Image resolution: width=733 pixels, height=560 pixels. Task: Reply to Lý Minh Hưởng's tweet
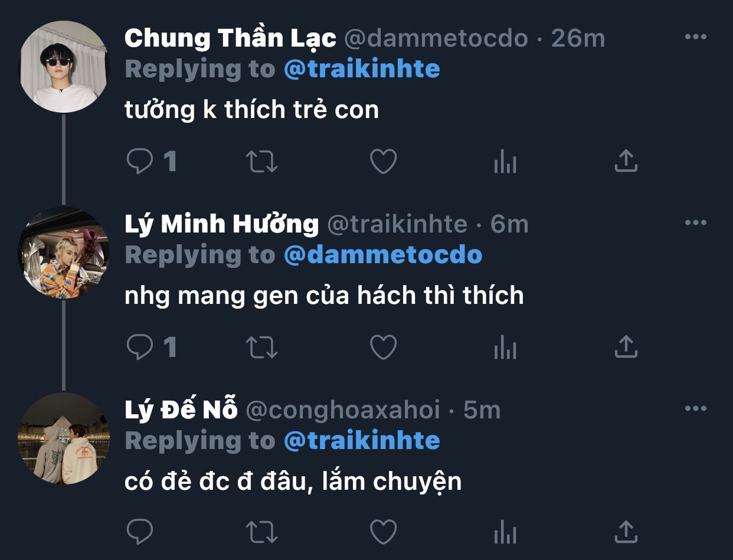coord(140,347)
